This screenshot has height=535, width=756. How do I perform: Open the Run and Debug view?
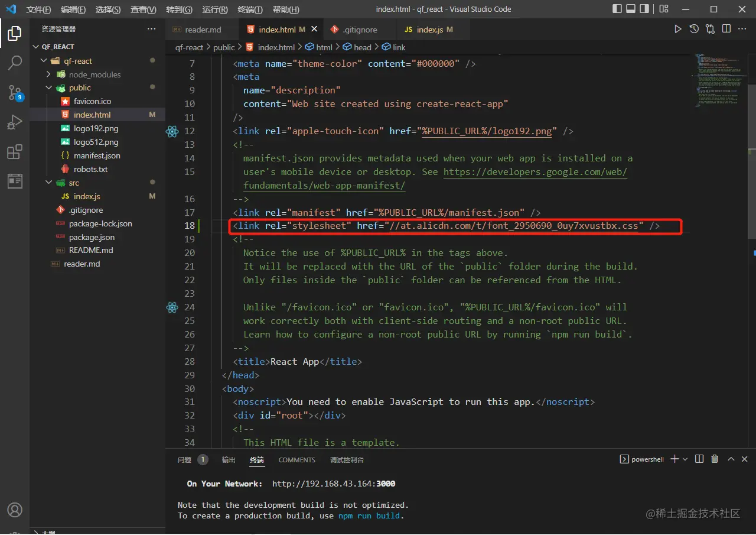[x=15, y=122]
